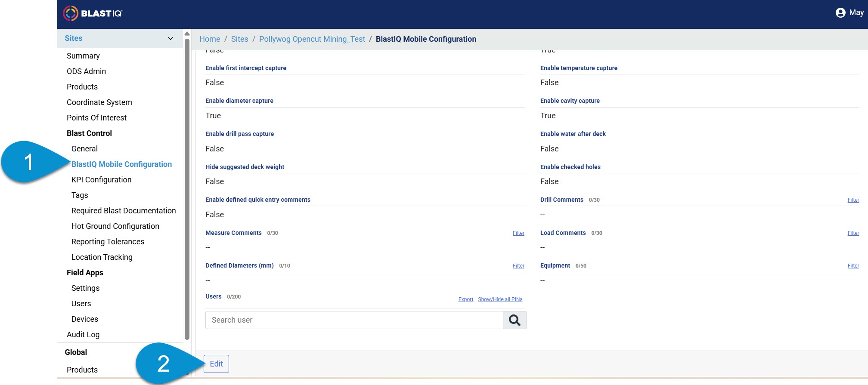Image resolution: width=868 pixels, height=385 pixels.
Task: Click Filter link for Drill Comments
Action: (x=853, y=200)
